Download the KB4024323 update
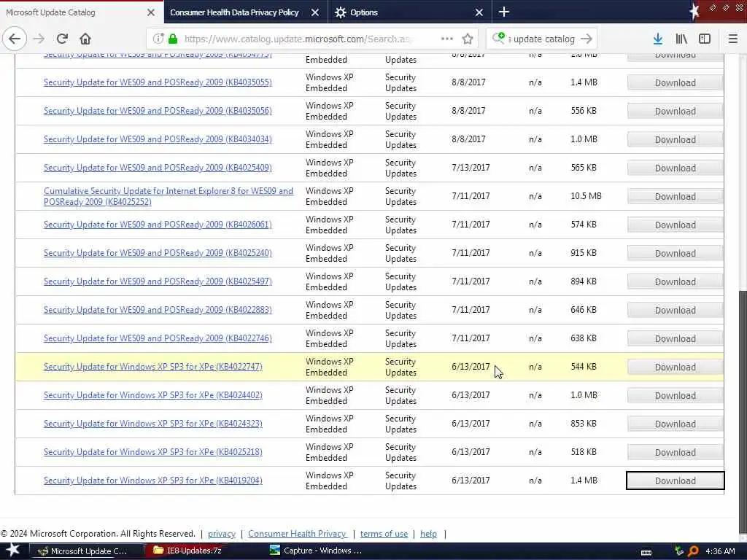Screen dimensions: 747x560 [x=675, y=424]
